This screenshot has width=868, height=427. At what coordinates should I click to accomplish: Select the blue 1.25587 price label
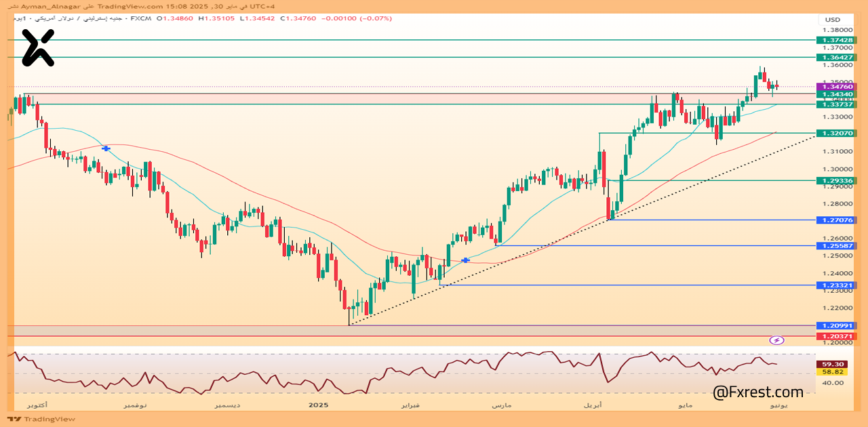click(837, 246)
